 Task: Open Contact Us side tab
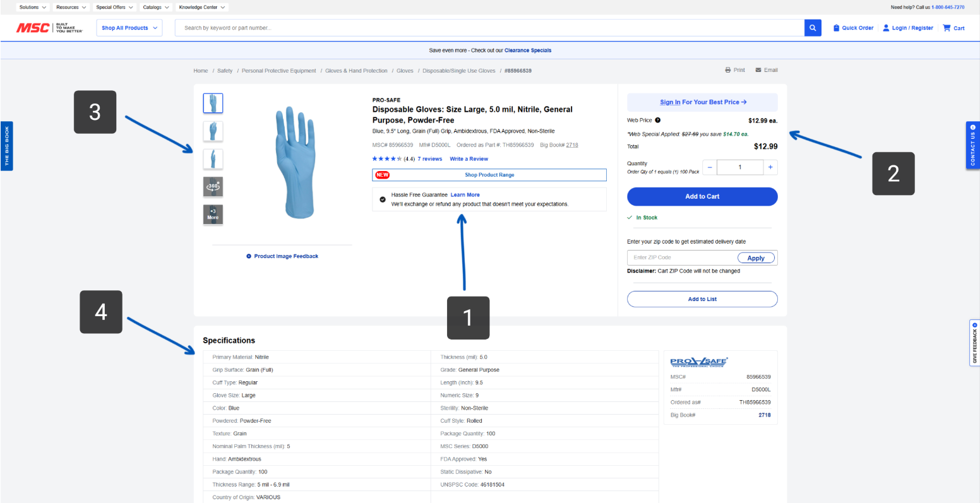pos(972,145)
